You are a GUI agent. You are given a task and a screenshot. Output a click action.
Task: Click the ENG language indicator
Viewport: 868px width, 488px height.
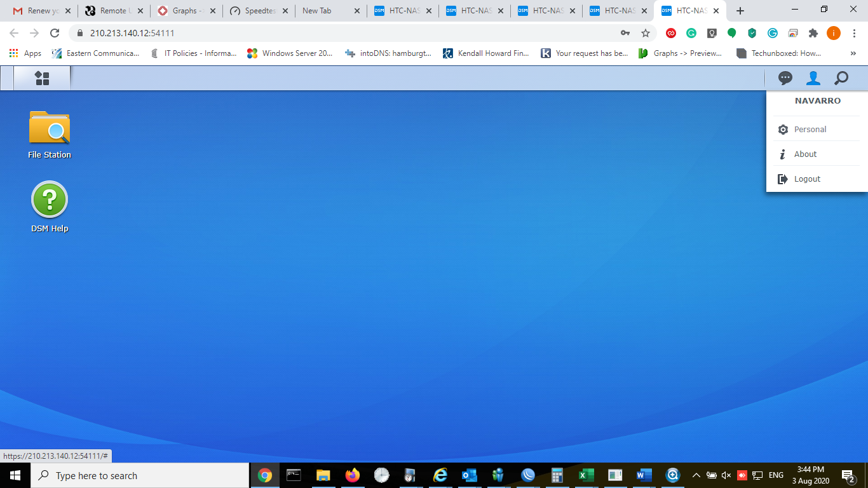776,475
